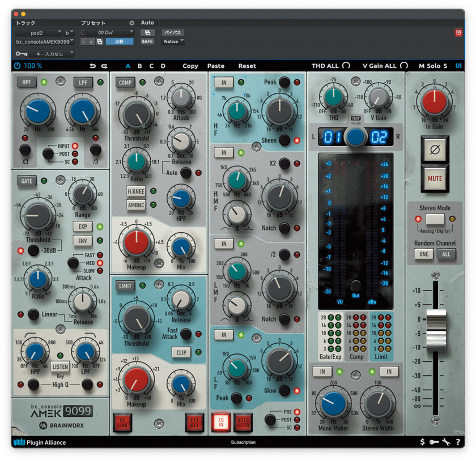This screenshot has height=461, width=476.
Task: Click the AUTO LISTEN button
Action: (x=243, y=422)
